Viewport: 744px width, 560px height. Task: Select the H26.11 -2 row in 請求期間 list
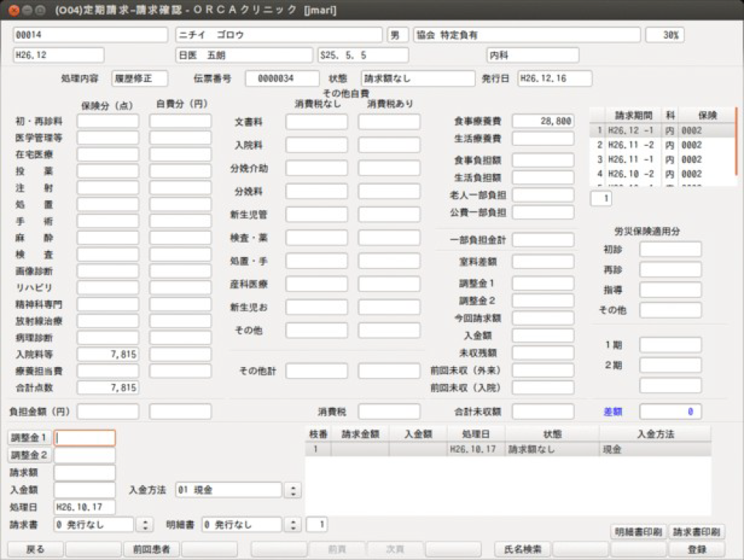[x=661, y=144]
